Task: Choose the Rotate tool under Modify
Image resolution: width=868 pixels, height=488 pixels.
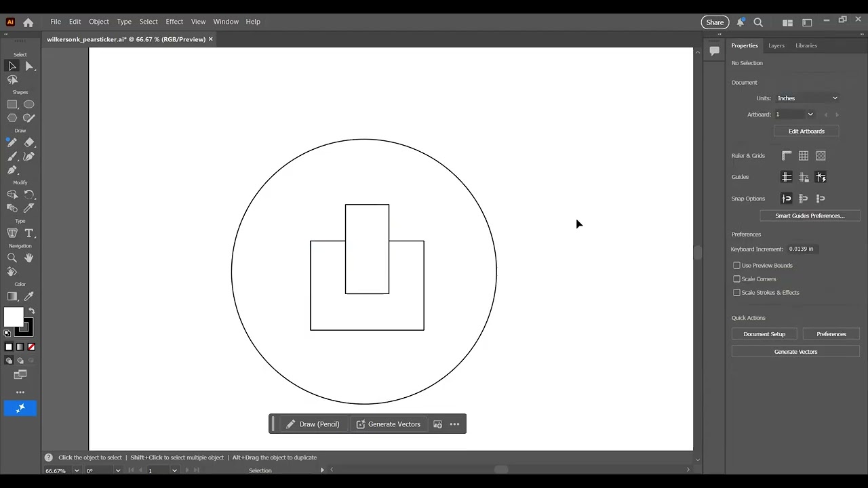Action: point(29,195)
